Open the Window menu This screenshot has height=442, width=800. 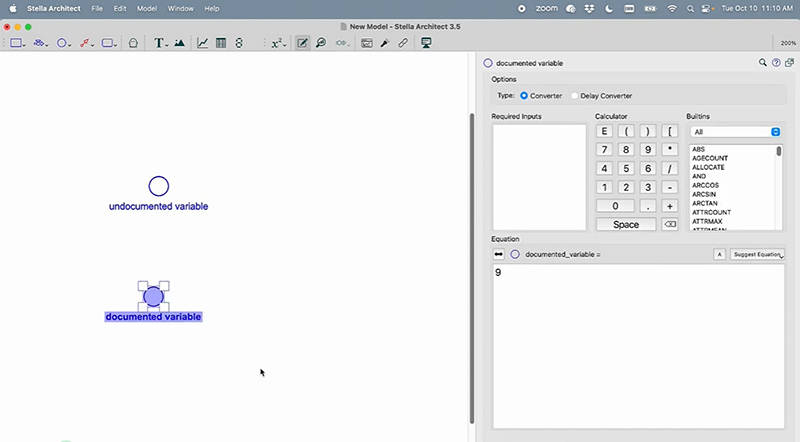point(181,8)
